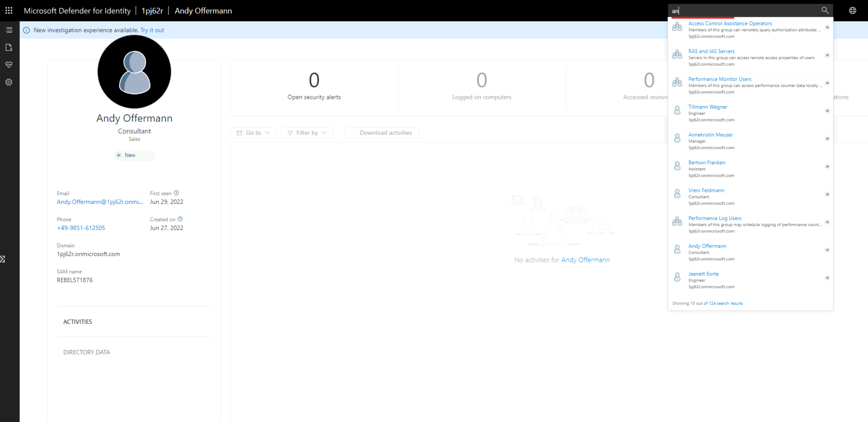Screen dimensions: 868x422
Task: Click the funnel icon on Filter by
Action: (x=290, y=132)
